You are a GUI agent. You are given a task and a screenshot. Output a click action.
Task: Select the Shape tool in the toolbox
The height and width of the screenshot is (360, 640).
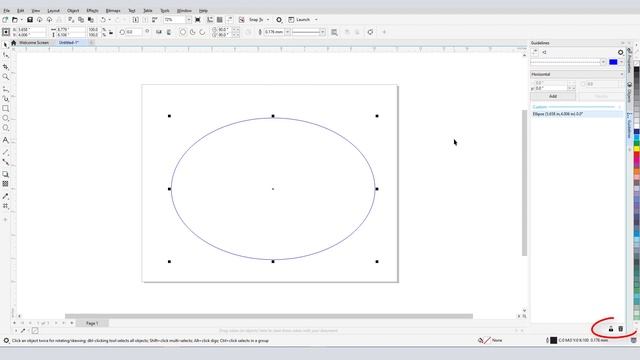6,55
